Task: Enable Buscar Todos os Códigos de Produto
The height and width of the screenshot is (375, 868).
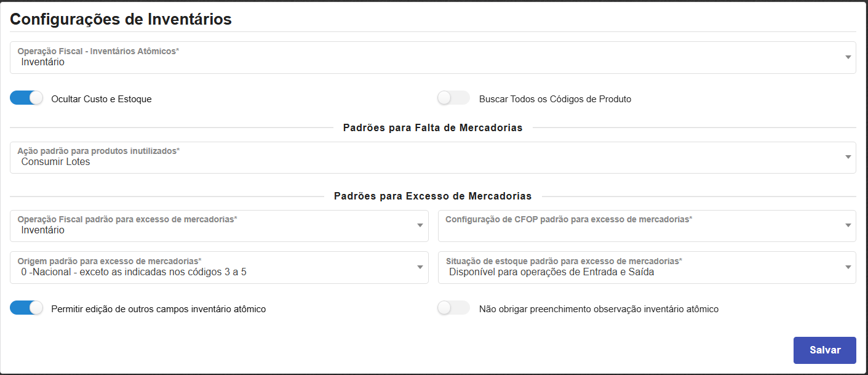Action: [x=453, y=97]
